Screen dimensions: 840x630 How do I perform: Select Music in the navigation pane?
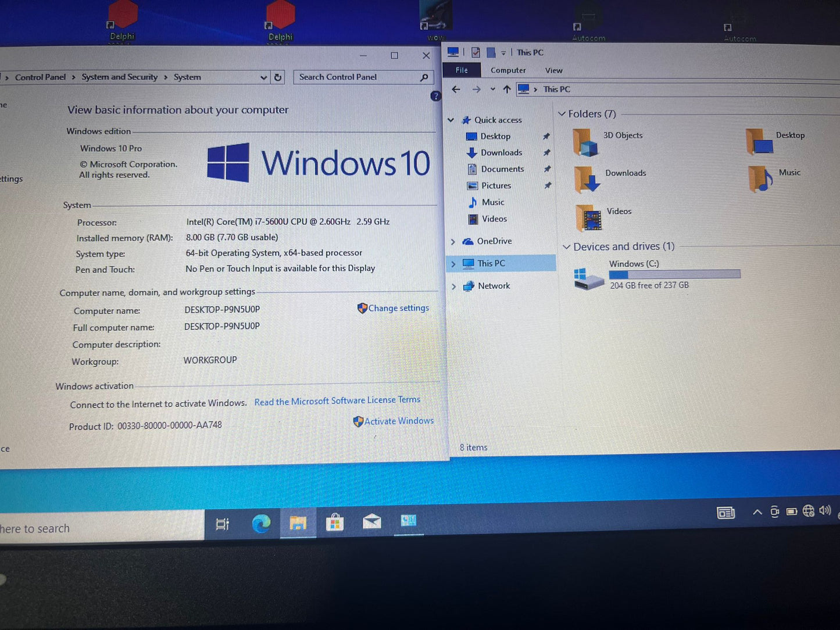[x=493, y=202]
